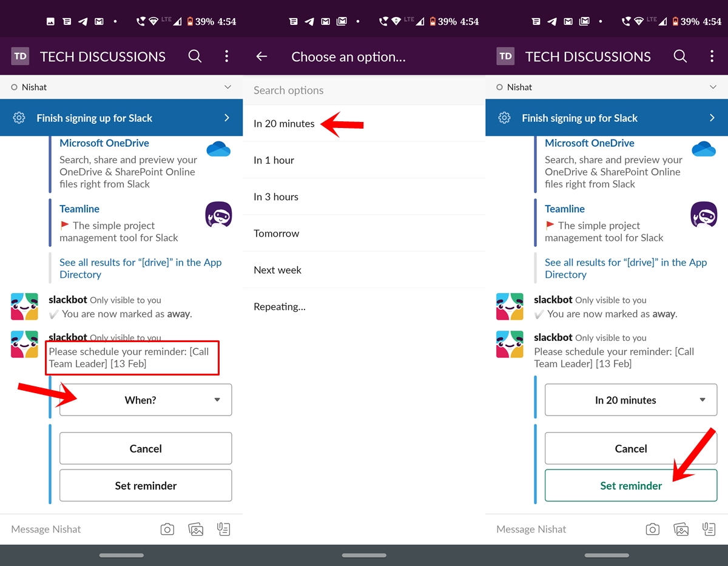The image size is (728, 566).
Task: Open attachment shortcuts icon in right screen
Action: click(x=709, y=529)
